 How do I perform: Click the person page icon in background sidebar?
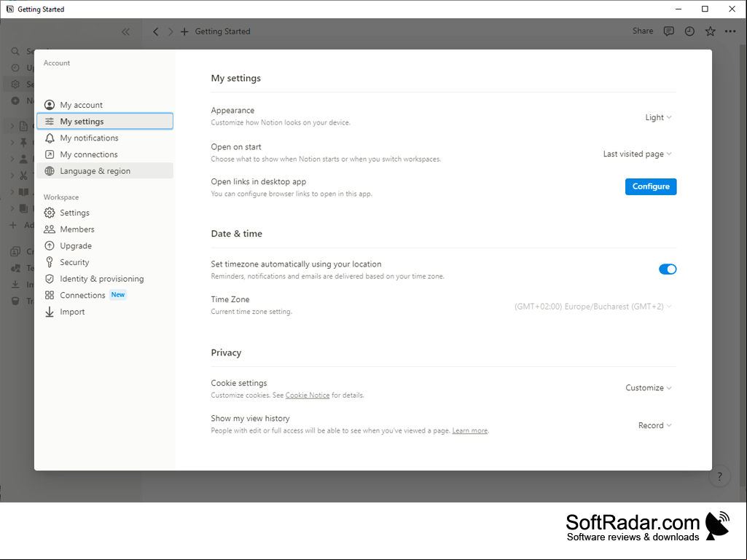tap(23, 159)
